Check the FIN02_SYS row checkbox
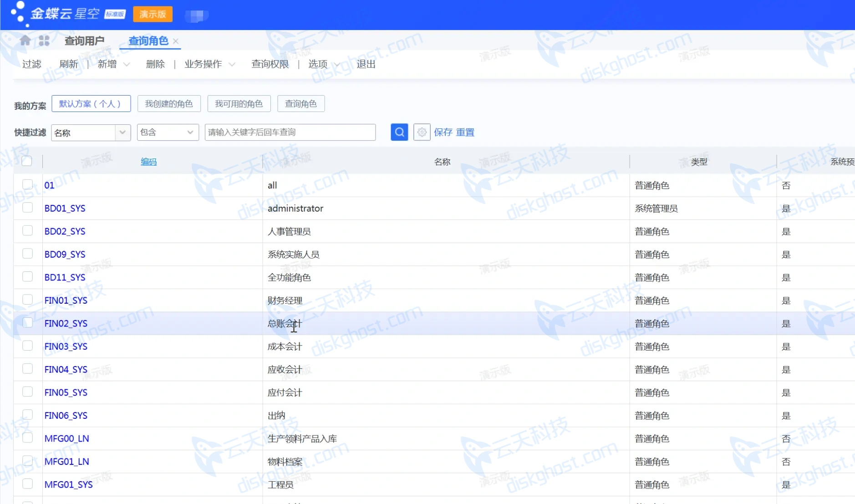855x504 pixels. 27,322
